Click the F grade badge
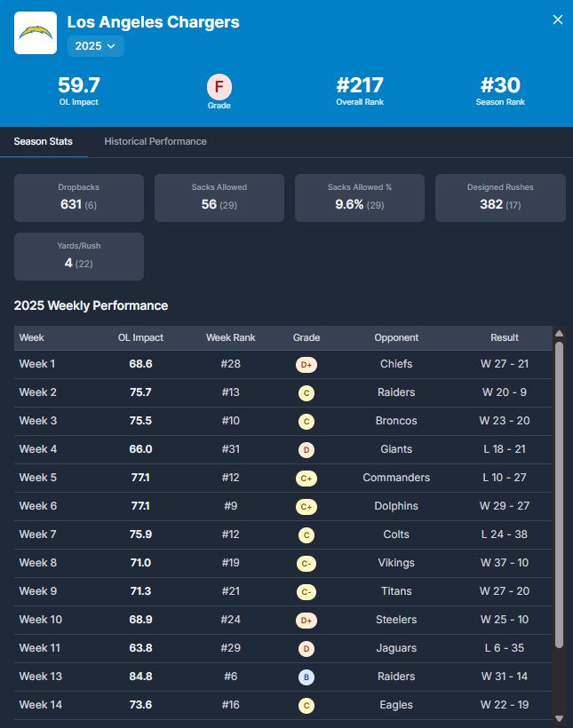Screen dimensions: 573x728 tap(219, 87)
